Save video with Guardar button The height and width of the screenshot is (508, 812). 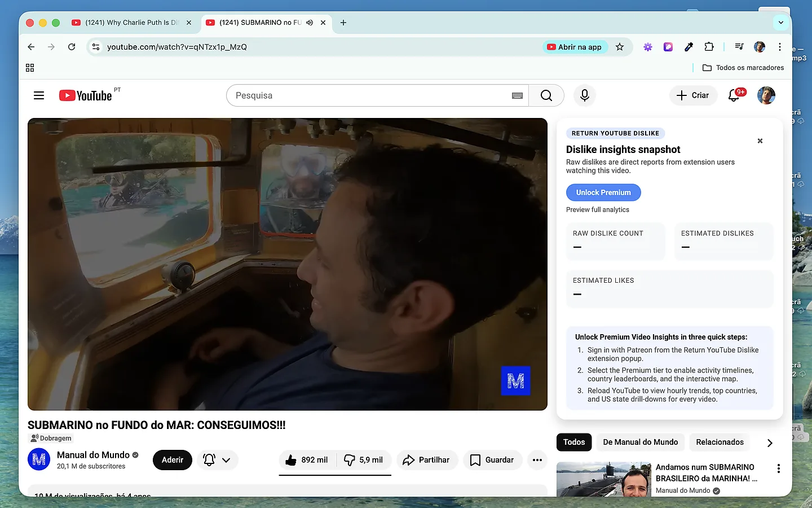492,460
